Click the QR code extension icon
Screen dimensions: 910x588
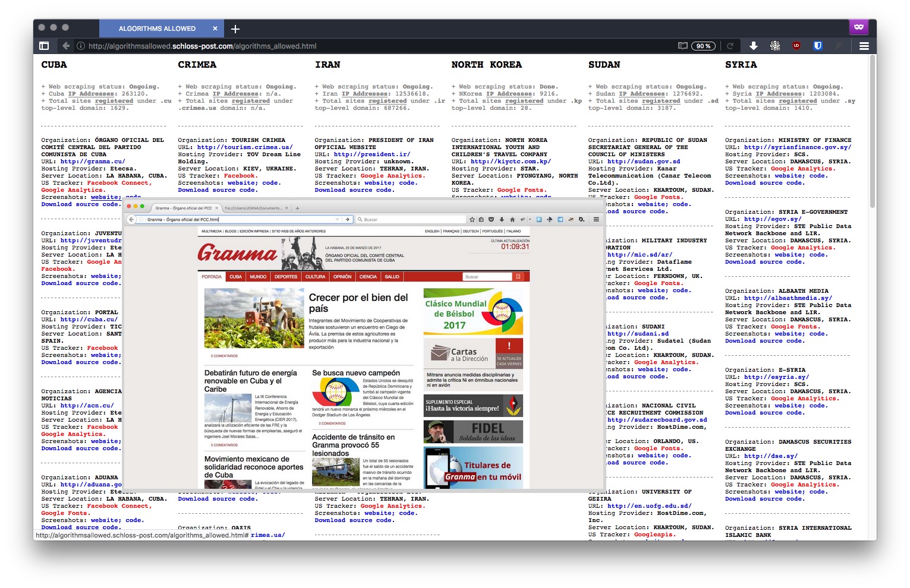coord(775,46)
